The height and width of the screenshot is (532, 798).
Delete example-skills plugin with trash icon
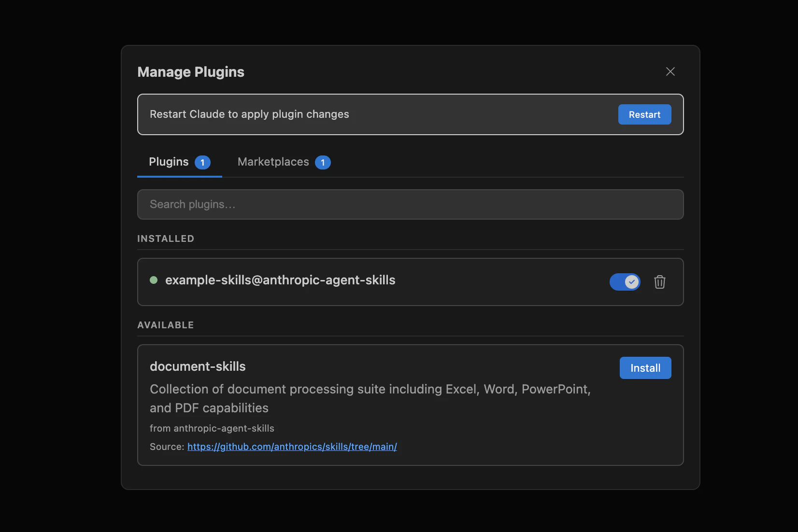pos(659,282)
